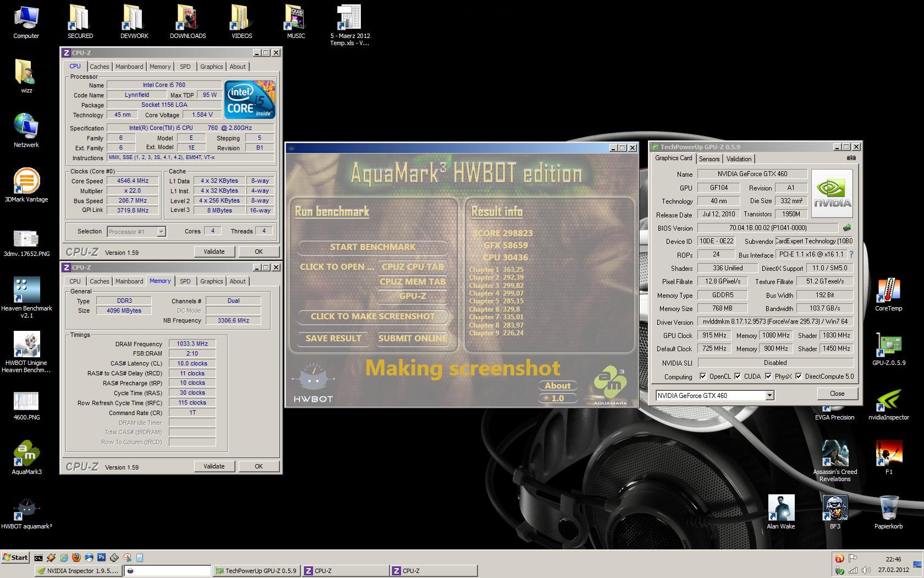Open the HWBOT aquamark³ desktop shortcut
The width and height of the screenshot is (924, 578).
point(26,512)
